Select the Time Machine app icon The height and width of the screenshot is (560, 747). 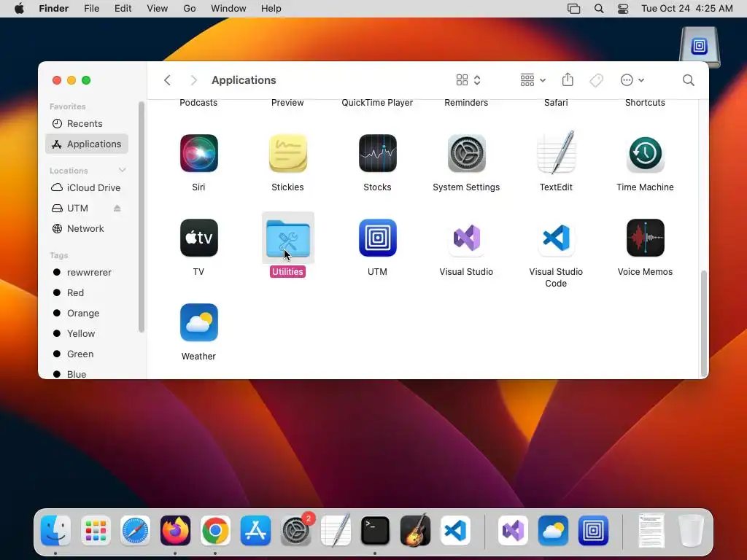click(645, 153)
